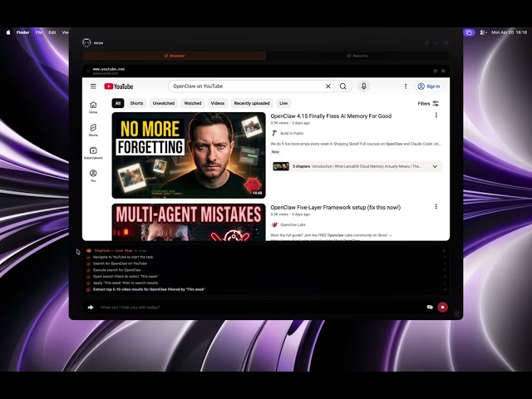Click the 'Search for OpenClaw on YouTube' step
Viewport: 532px width, 399px height.
120,264
